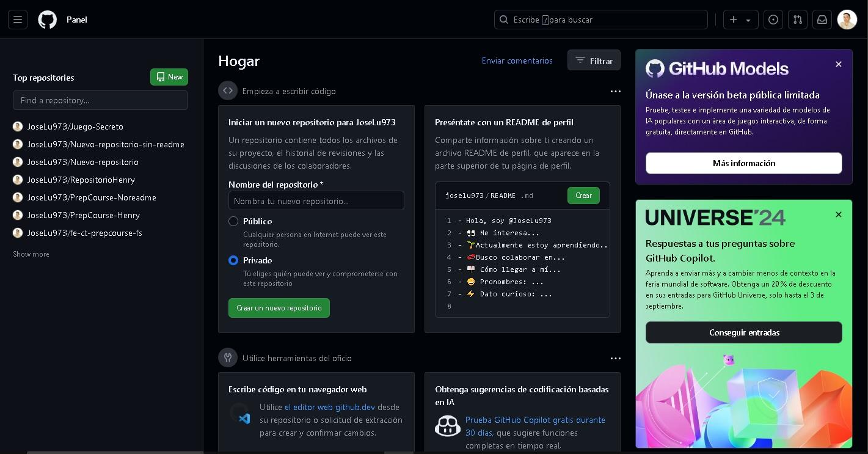Go to the GitHub Octocat home logo
This screenshot has height=454, width=868.
tap(47, 20)
